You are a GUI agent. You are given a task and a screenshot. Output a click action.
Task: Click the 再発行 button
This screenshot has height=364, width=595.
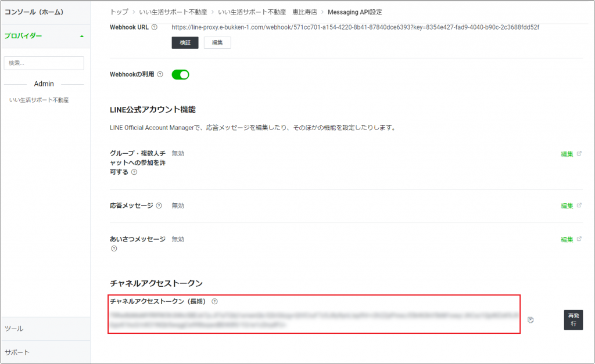click(574, 320)
